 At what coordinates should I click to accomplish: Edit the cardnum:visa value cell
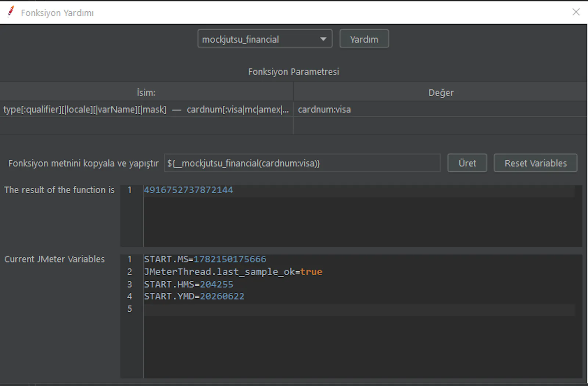pyautogui.click(x=440, y=110)
